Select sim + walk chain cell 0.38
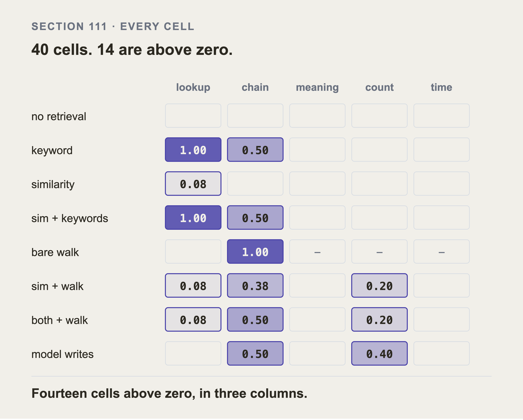The height and width of the screenshot is (420, 523). (255, 285)
